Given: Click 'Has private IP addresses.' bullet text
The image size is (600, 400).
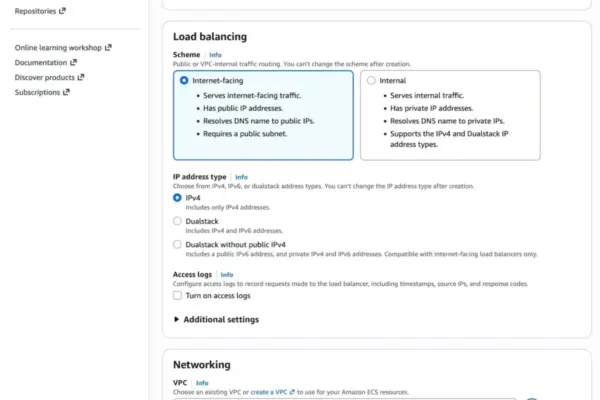Looking at the screenshot, I should pyautogui.click(x=432, y=108).
